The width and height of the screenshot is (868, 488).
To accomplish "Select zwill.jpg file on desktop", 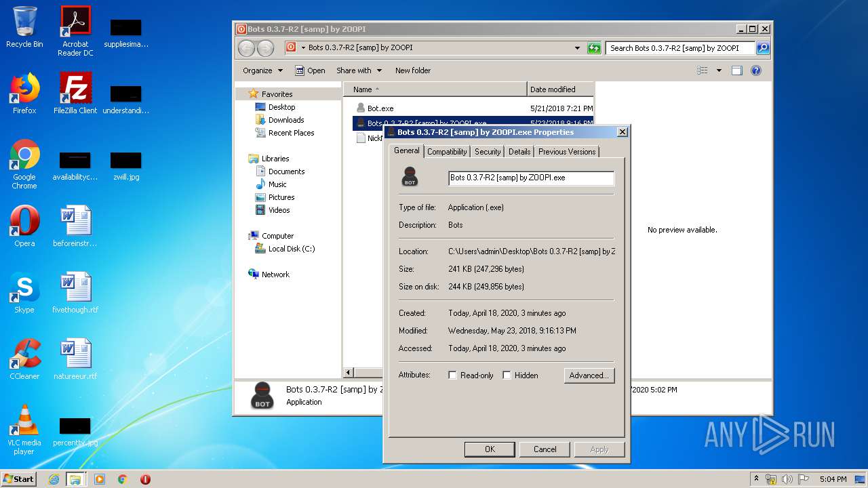I will click(126, 167).
